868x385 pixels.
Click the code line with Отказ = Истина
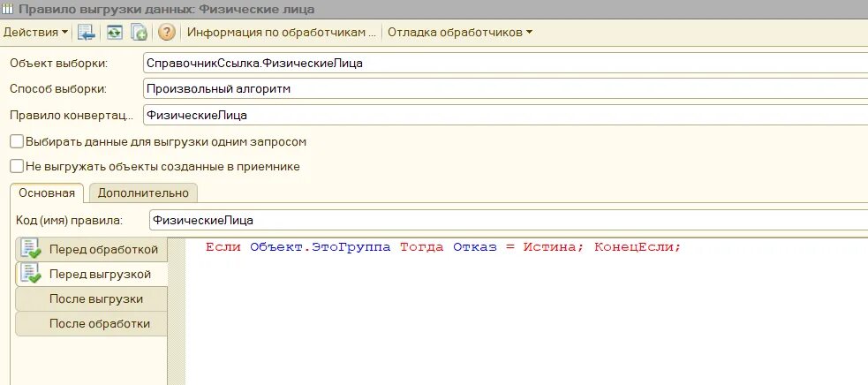point(443,247)
